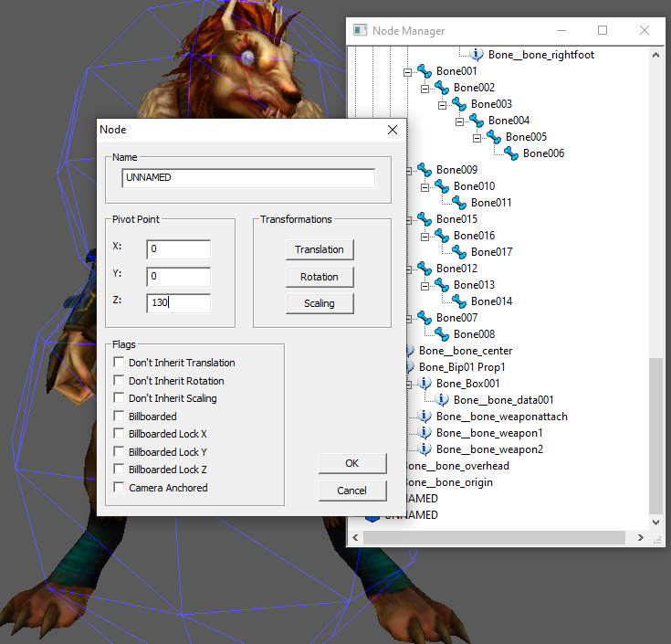Click the Bone015 bone icon
The image size is (671, 644).
[425, 219]
